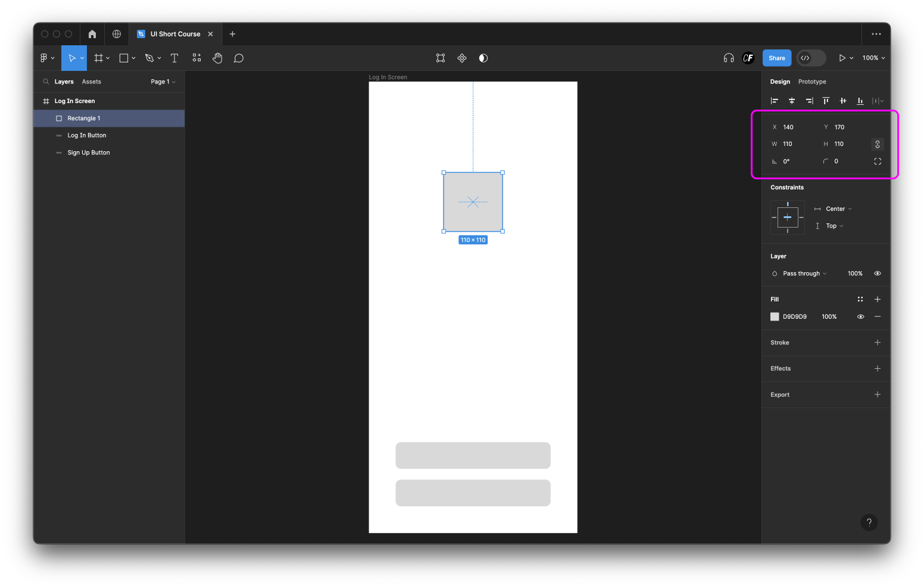Switch to the Design tab

(x=780, y=82)
